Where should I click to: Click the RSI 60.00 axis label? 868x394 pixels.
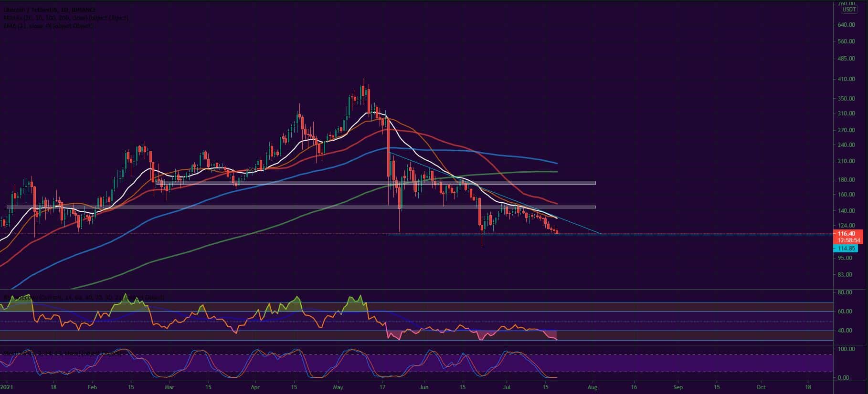click(846, 311)
